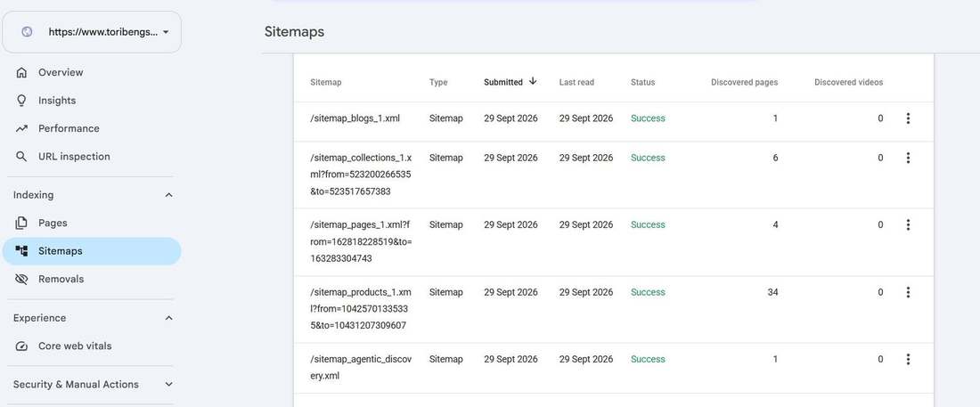The image size is (980, 407).
Task: Click the Discovered videos column header
Action: click(849, 82)
